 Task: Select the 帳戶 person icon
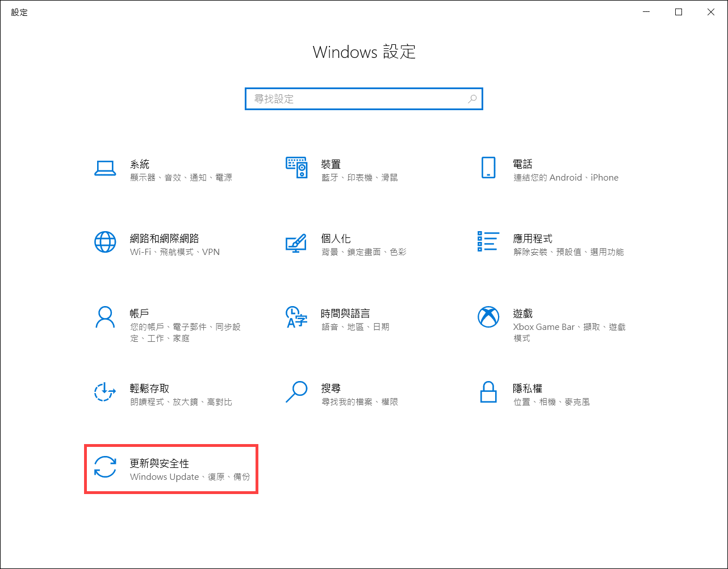[x=105, y=317]
